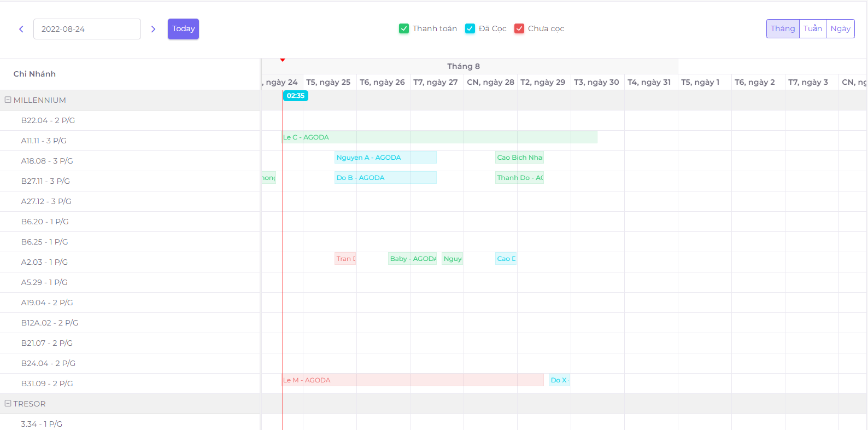
Task: Click the 02:35 current time badge
Action: [x=295, y=96]
